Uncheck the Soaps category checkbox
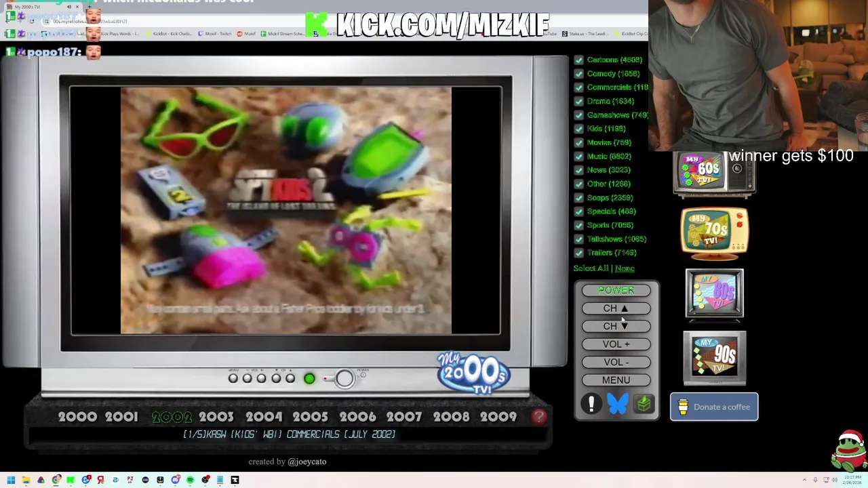This screenshot has width=868, height=488. (x=578, y=197)
